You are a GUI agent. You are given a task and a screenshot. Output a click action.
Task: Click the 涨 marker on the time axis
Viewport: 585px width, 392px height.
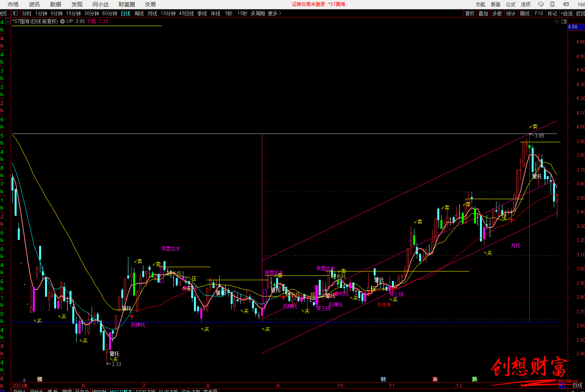435,379
